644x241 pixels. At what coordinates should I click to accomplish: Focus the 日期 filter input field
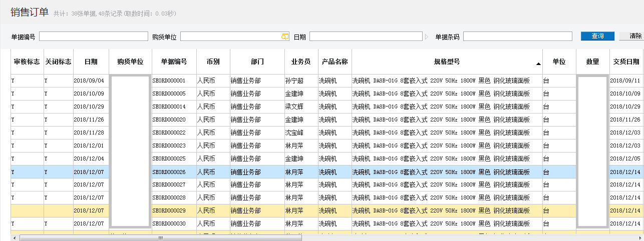click(366, 36)
